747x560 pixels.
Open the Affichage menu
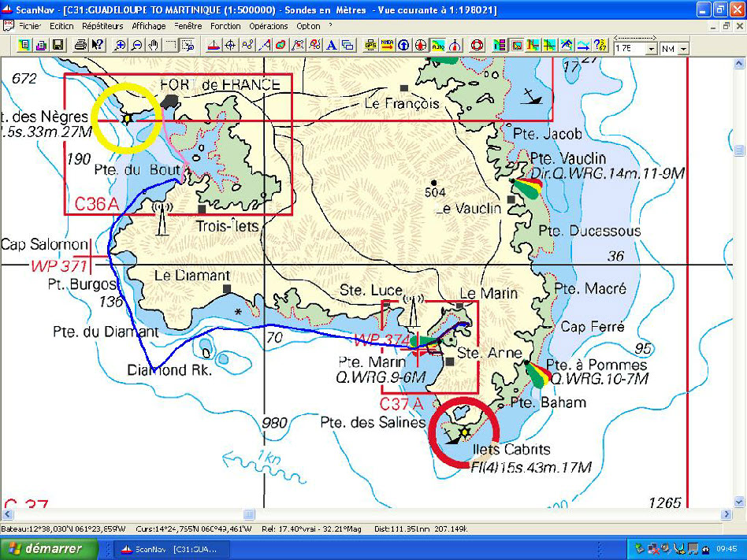(x=148, y=26)
